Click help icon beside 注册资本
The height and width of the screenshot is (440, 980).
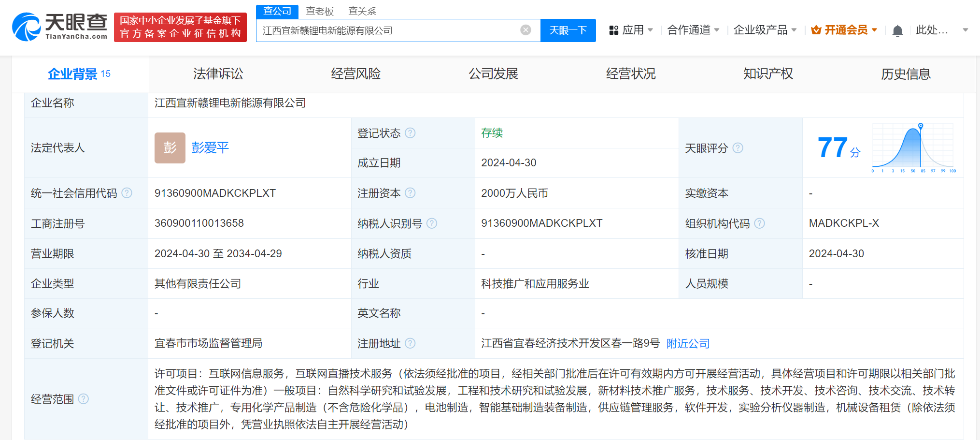pyautogui.click(x=410, y=193)
